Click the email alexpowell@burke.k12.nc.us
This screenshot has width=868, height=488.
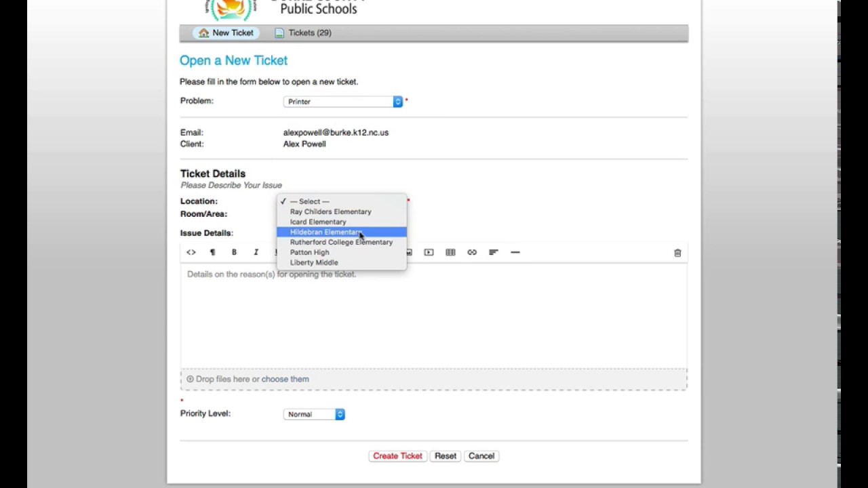[x=336, y=133]
